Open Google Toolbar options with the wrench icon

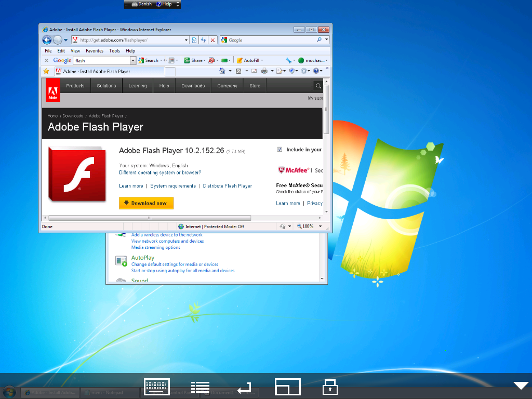click(289, 60)
